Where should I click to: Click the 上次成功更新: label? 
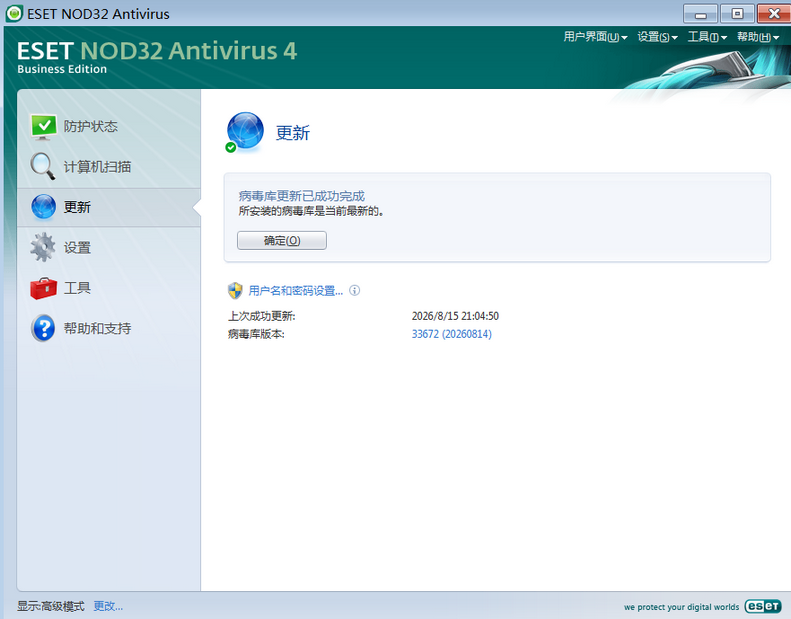coord(261,316)
